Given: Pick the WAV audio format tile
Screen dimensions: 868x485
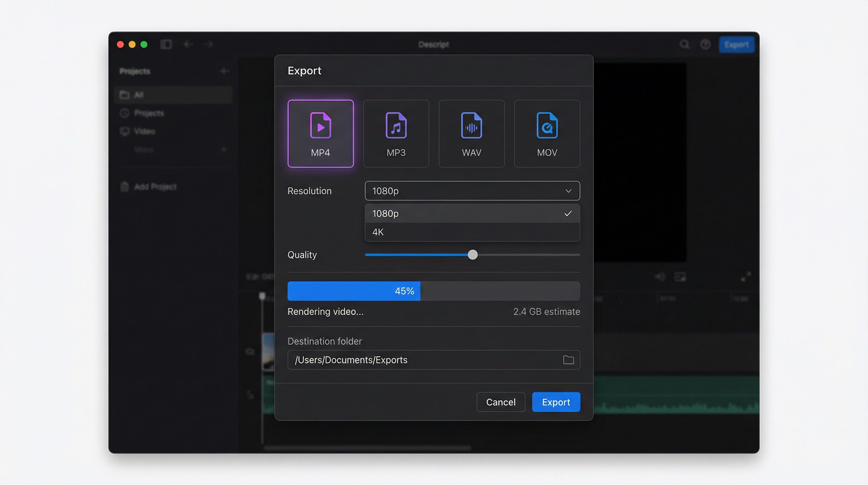Looking at the screenshot, I should (472, 134).
